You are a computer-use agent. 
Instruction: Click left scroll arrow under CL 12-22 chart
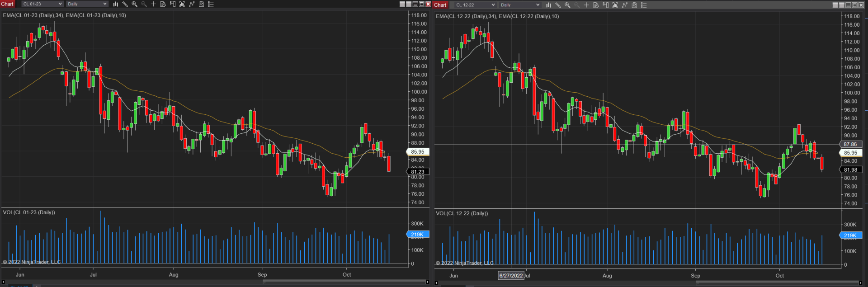click(x=436, y=283)
